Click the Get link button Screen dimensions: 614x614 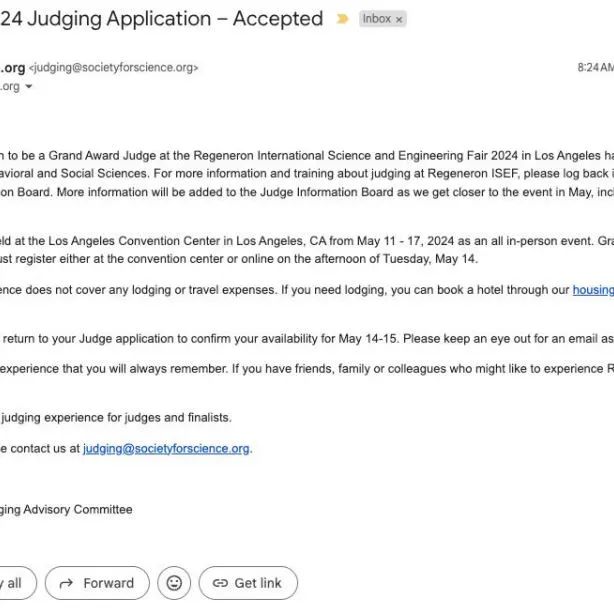(248, 583)
